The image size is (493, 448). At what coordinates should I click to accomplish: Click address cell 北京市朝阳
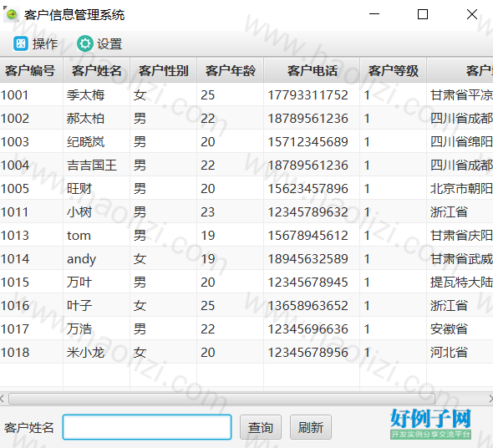tap(460, 188)
